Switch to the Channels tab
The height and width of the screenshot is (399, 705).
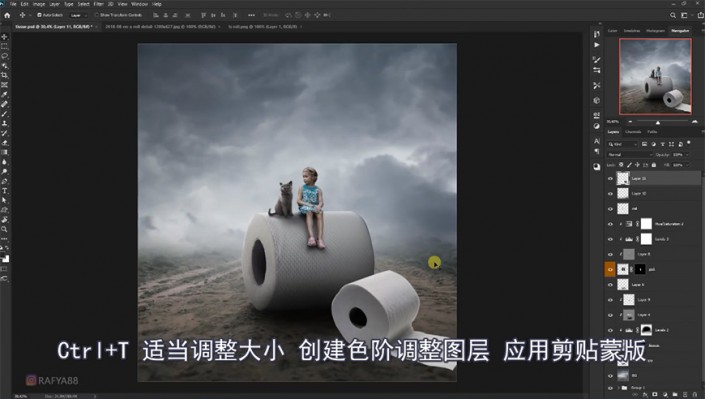633,132
